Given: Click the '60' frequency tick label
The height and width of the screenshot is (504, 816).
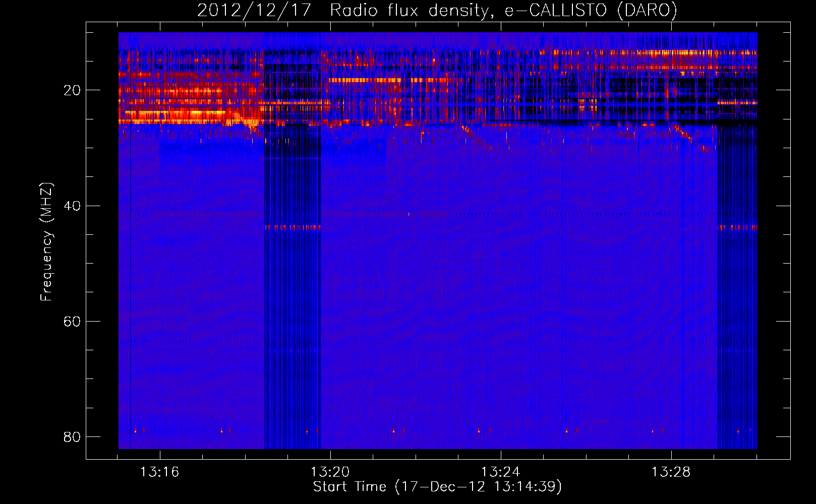Looking at the screenshot, I should pos(72,321).
